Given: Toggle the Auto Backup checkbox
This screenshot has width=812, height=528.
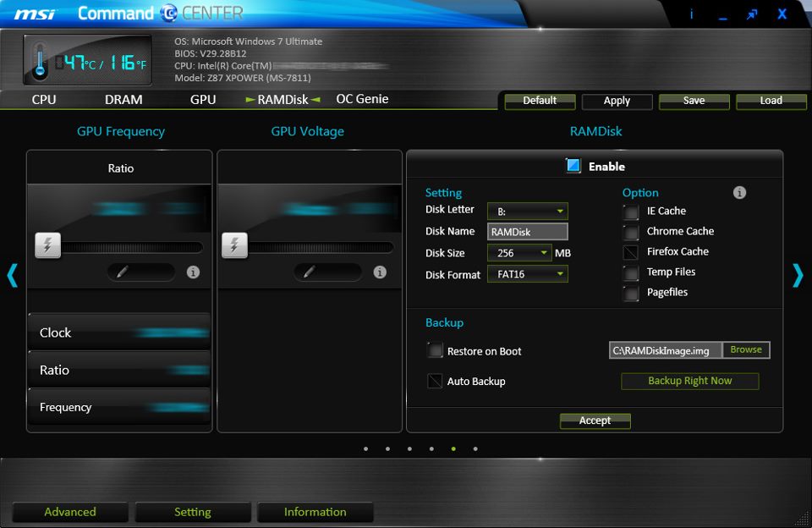Looking at the screenshot, I should pyautogui.click(x=435, y=381).
